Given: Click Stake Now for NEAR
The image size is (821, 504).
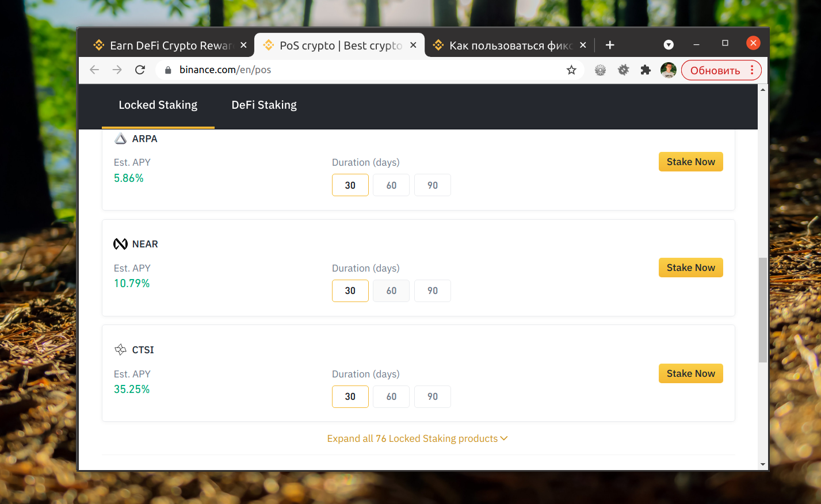Looking at the screenshot, I should pos(691,268).
